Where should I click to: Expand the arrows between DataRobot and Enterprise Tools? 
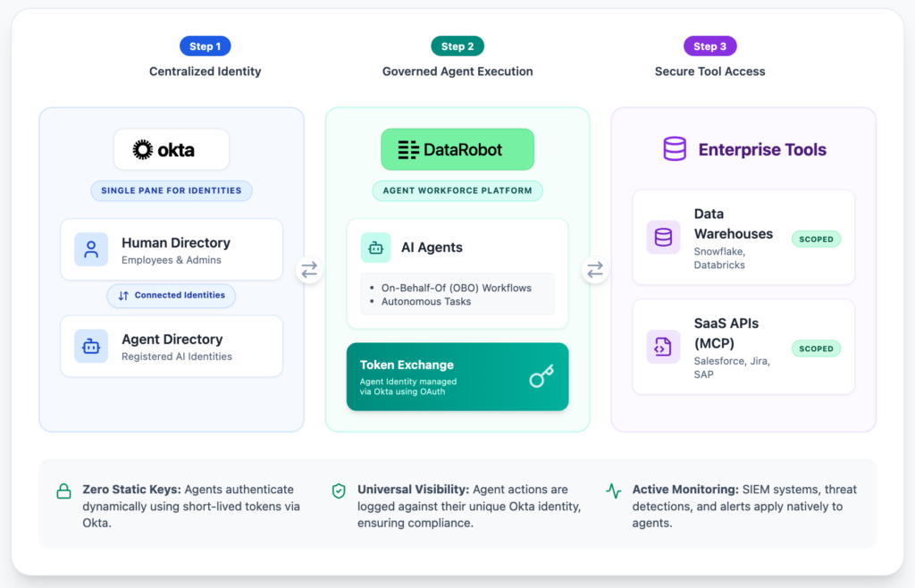(x=595, y=268)
